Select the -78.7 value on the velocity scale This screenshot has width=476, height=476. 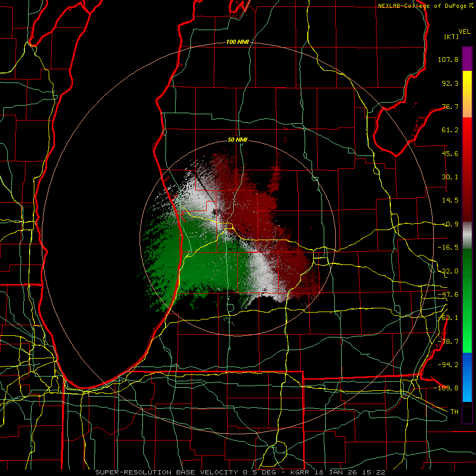[x=448, y=342]
